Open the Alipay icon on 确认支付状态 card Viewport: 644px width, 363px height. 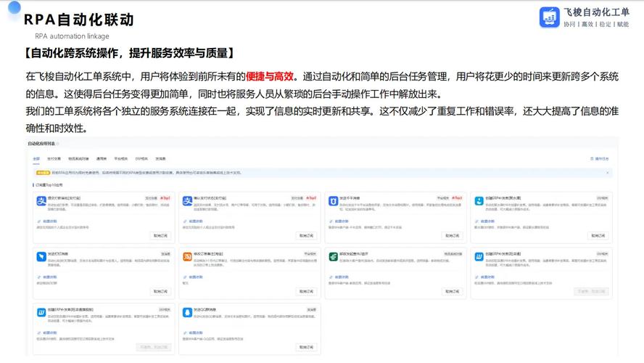click(187, 201)
